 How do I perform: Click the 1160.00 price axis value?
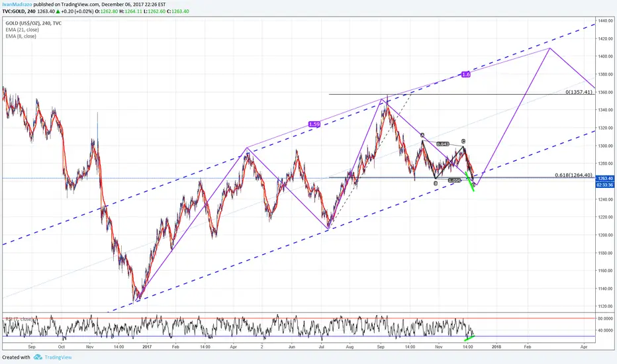[x=606, y=270]
